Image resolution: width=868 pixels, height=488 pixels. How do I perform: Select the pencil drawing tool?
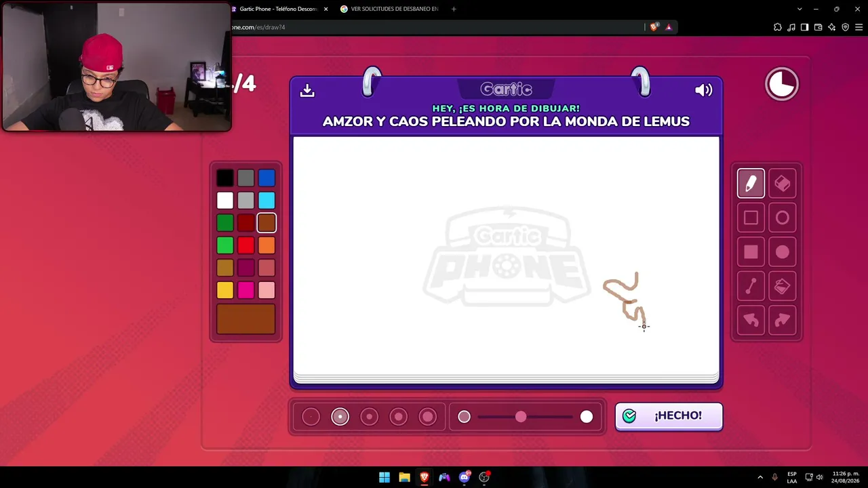click(751, 184)
